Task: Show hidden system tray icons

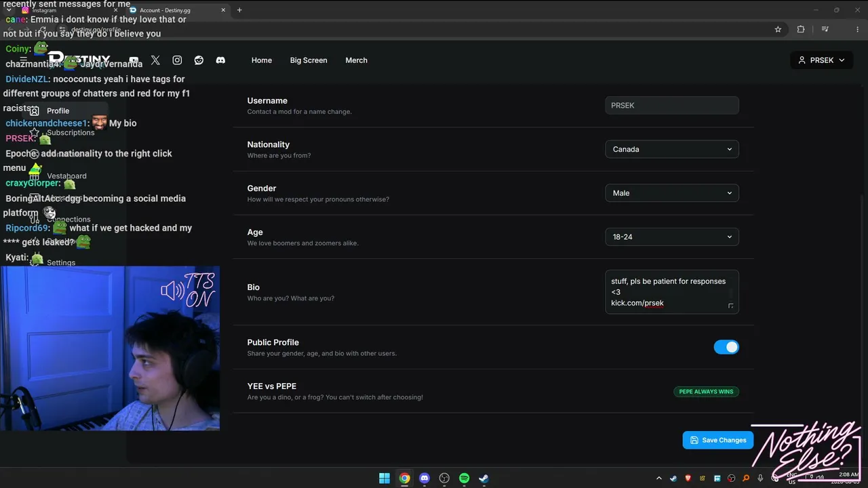Action: pyautogui.click(x=658, y=479)
